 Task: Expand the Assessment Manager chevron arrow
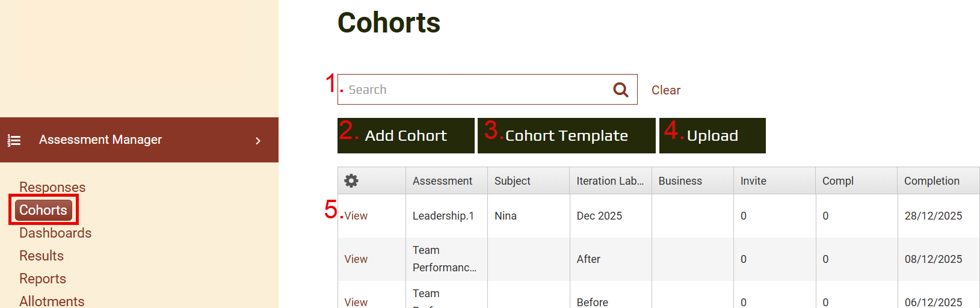click(258, 140)
